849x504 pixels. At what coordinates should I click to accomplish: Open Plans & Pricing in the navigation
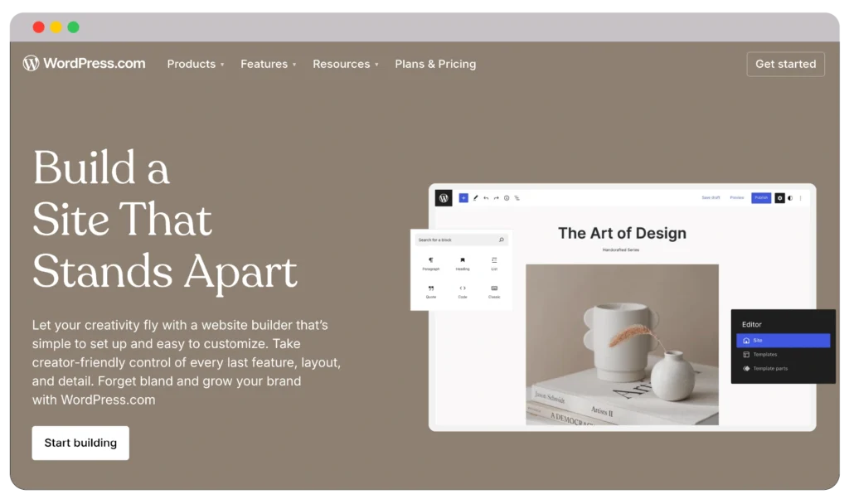[435, 64]
